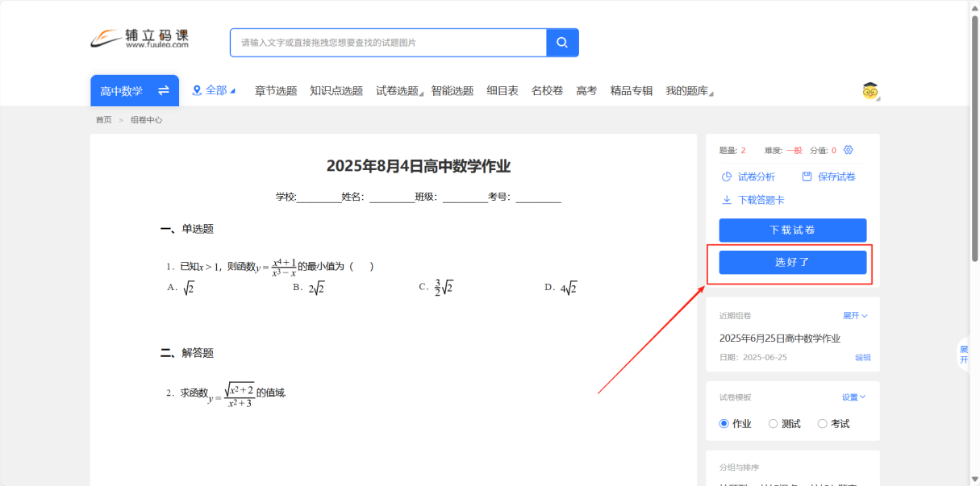This screenshot has width=980, height=486.
Task: Click the section heading 一、单选题
Action: point(187,229)
